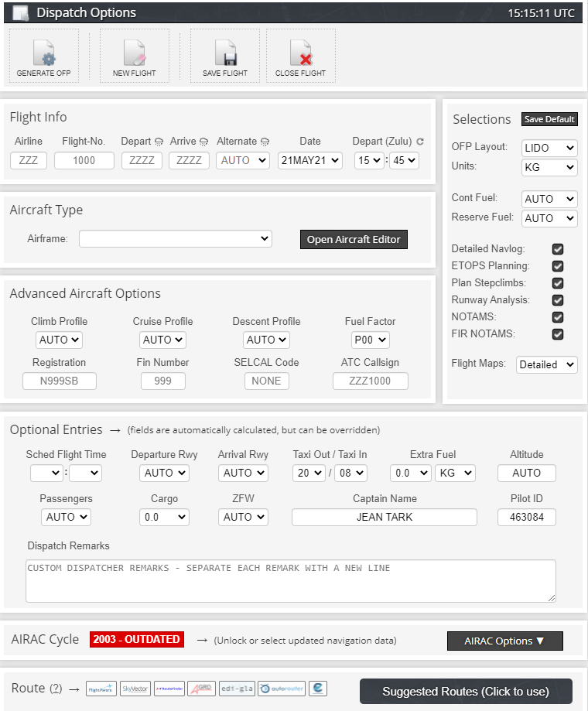
Task: Click the New Flight icon
Action: [x=135, y=54]
